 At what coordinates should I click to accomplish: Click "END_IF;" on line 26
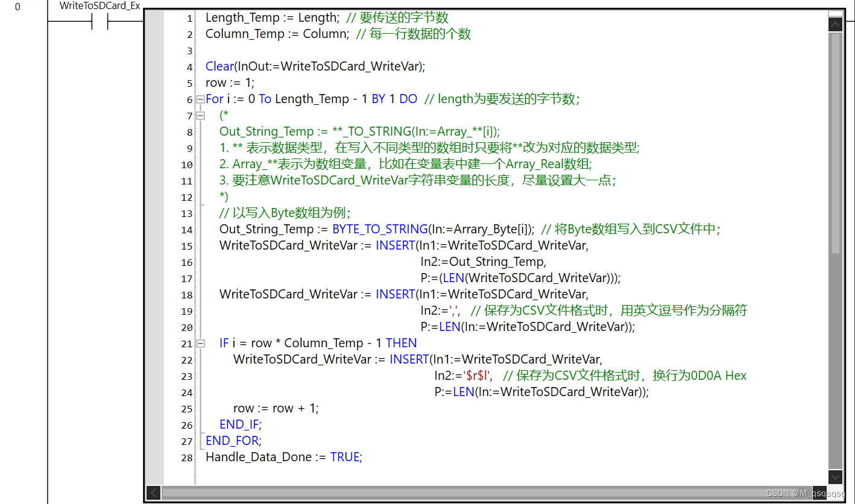coord(241,425)
